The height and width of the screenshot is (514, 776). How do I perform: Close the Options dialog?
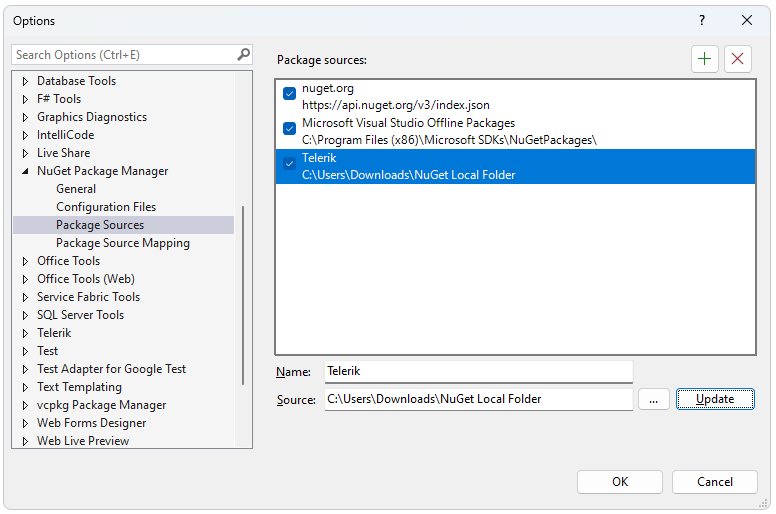coord(747,20)
